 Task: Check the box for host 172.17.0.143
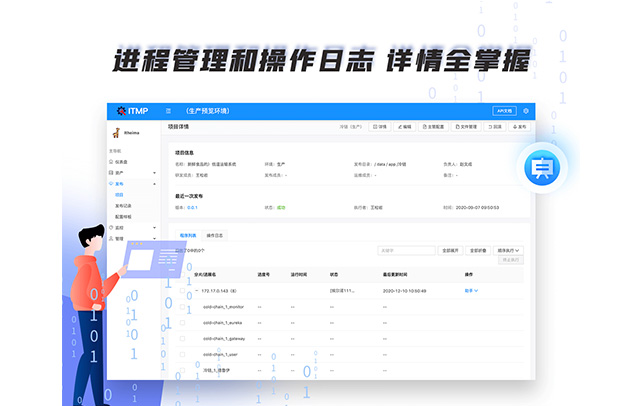coord(183,290)
